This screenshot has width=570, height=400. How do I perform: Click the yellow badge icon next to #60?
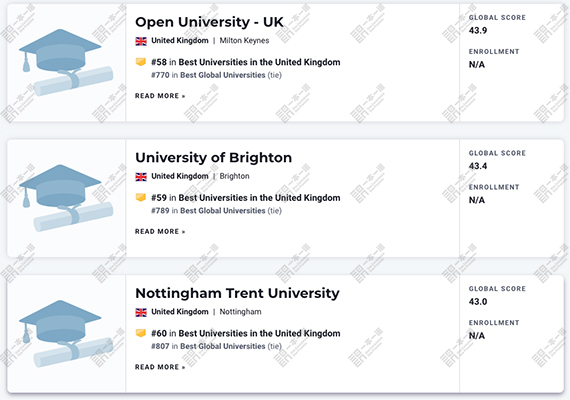(x=141, y=333)
